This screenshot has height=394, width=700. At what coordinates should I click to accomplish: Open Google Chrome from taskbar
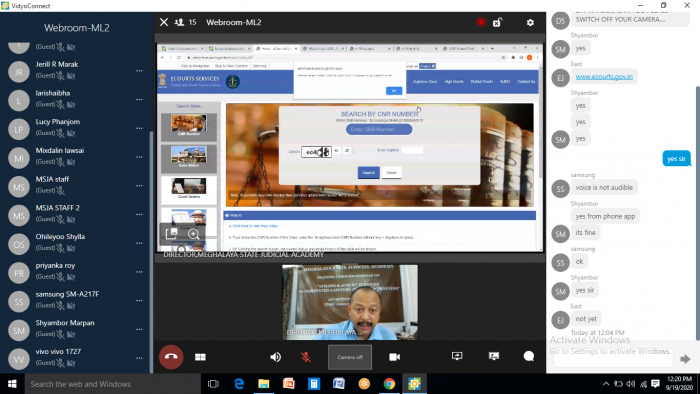pyautogui.click(x=389, y=384)
